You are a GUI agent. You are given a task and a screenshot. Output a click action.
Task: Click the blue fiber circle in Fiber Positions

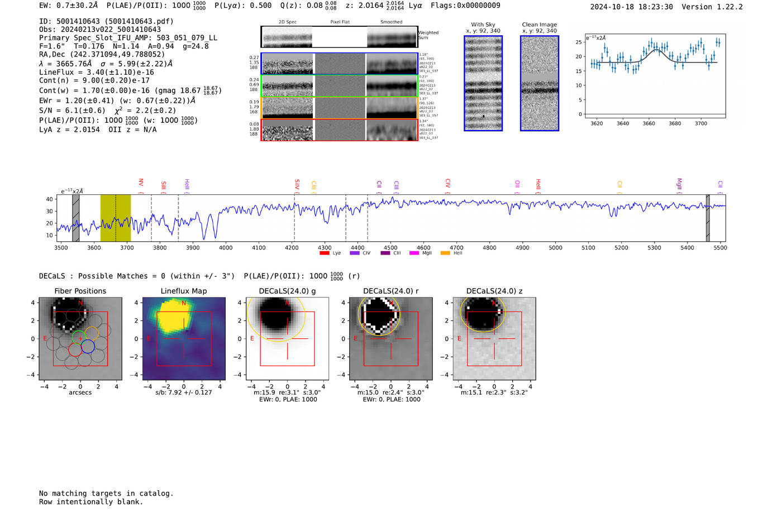click(x=88, y=347)
